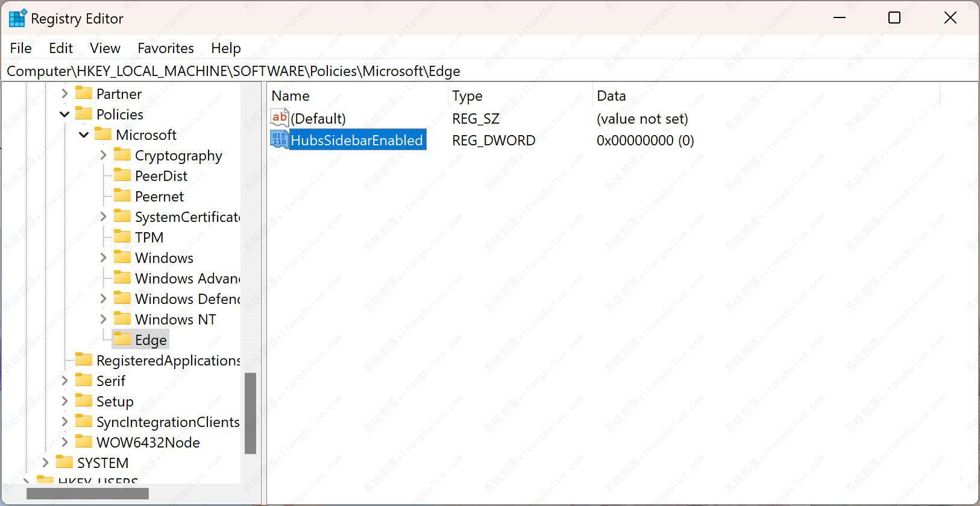Sort values by Type column header
980x506 pixels.
[521, 96]
